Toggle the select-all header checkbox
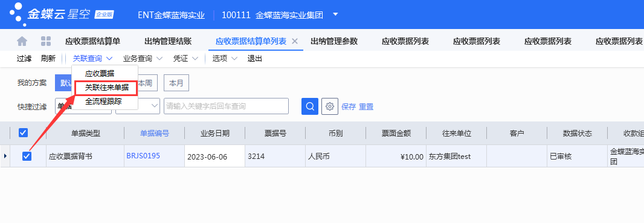Screen dimensions: 644x223 (24, 132)
